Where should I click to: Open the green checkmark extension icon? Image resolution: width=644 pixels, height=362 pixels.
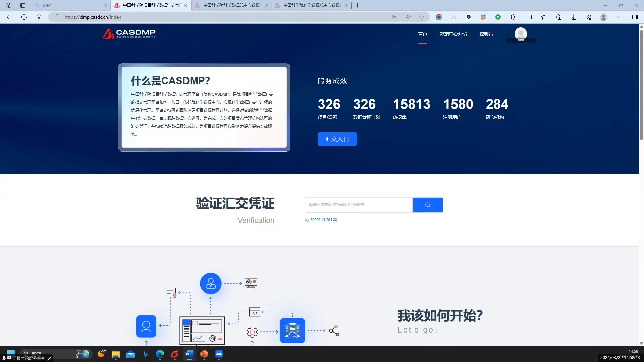[498, 17]
